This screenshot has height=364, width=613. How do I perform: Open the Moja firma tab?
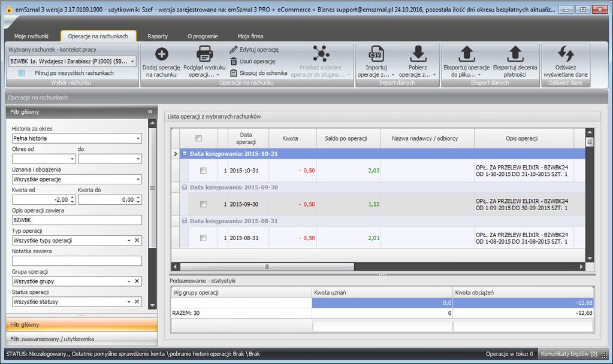tap(250, 36)
